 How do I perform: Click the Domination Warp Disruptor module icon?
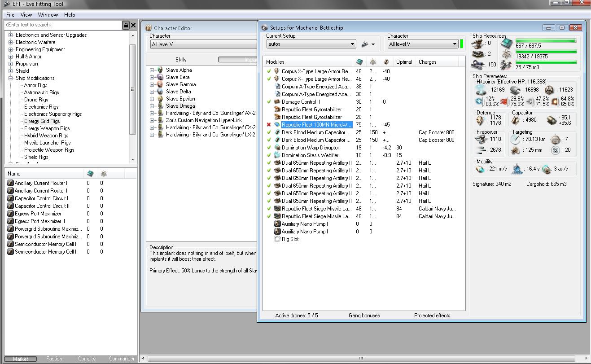click(277, 148)
